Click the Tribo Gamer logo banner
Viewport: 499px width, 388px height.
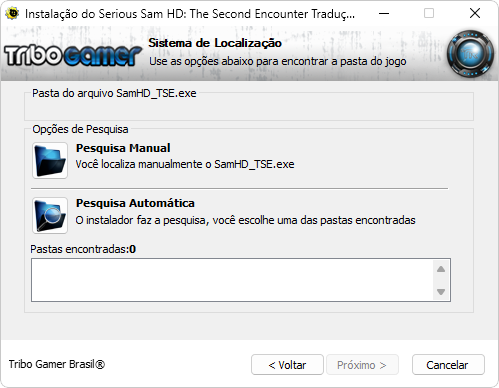click(x=73, y=55)
